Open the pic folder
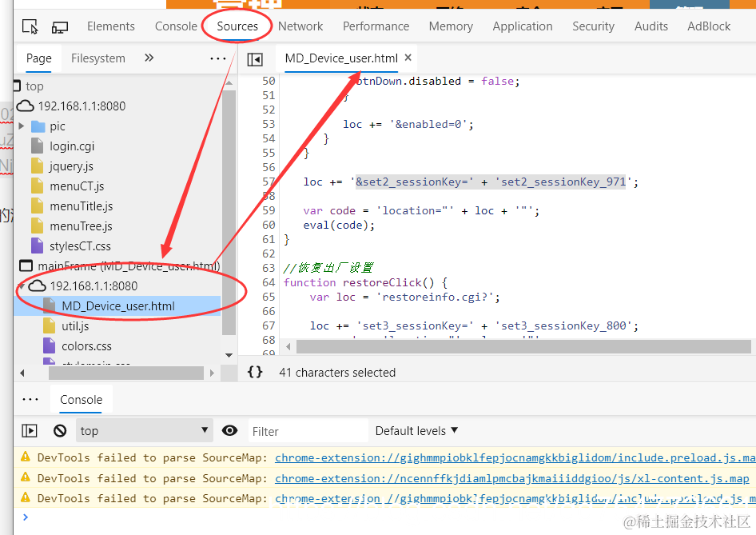The image size is (756, 535). coord(57,126)
